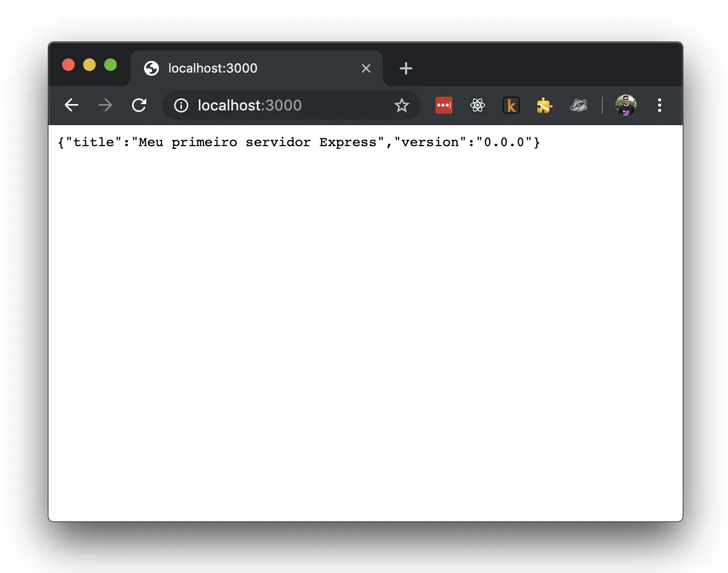Open the three-dot Chrome menu
728x573 pixels.
tap(659, 105)
